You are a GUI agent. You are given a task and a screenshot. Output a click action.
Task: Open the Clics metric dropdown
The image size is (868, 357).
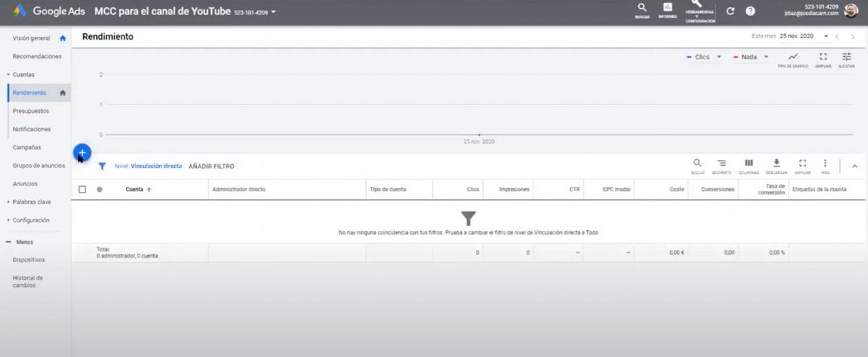click(704, 57)
